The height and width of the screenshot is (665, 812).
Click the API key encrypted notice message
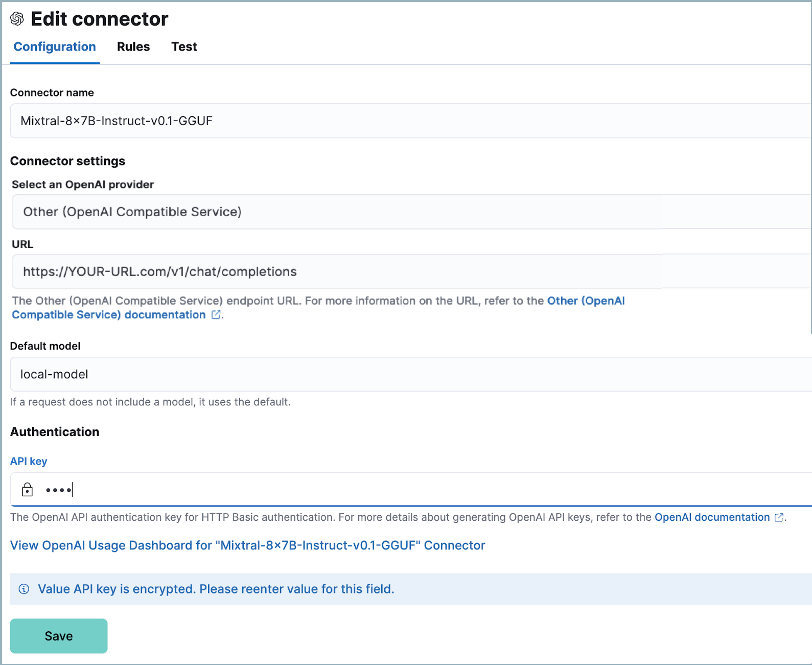tap(216, 589)
